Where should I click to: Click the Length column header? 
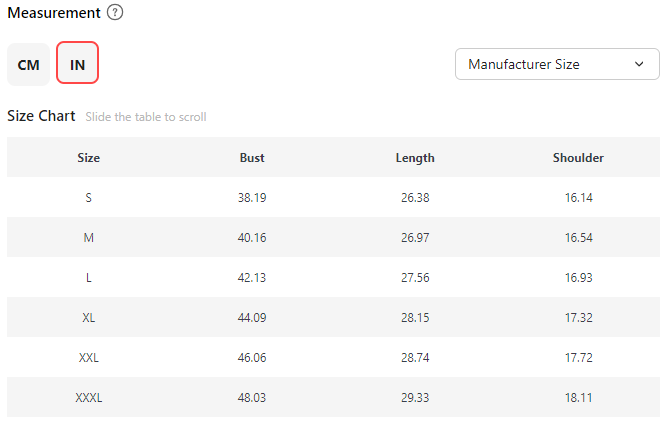415,157
